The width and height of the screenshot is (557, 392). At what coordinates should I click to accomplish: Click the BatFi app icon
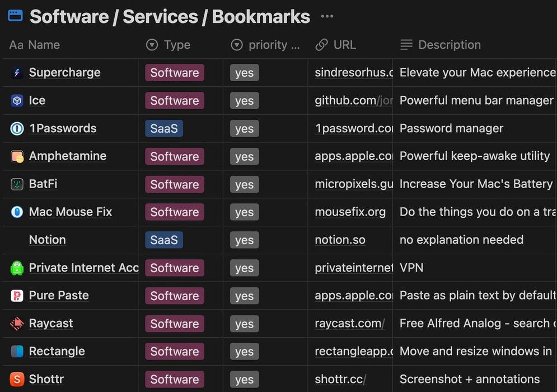(x=17, y=184)
